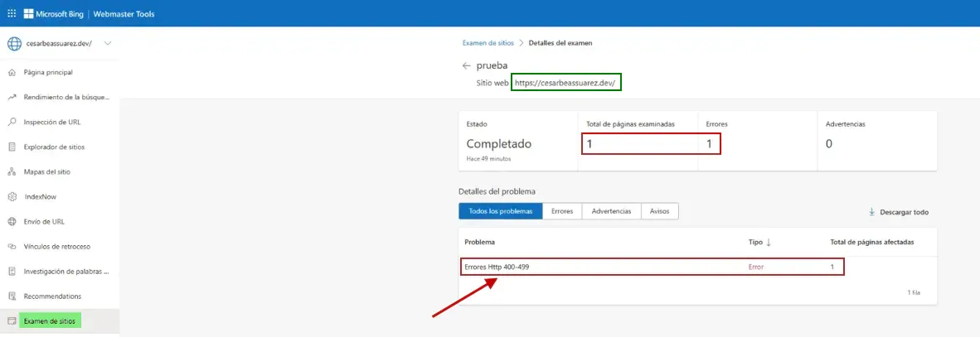Image resolution: width=980 pixels, height=337 pixels.
Task: Open the https://cesarbeassuarez.dev/ site link
Action: tap(566, 82)
